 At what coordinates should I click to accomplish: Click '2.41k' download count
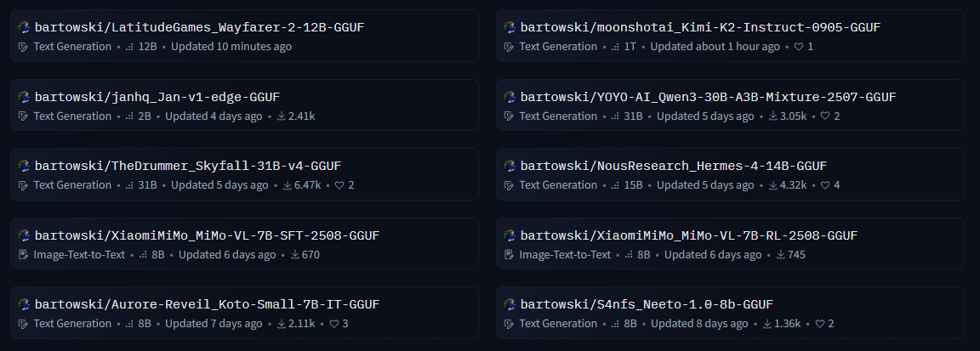[301, 116]
